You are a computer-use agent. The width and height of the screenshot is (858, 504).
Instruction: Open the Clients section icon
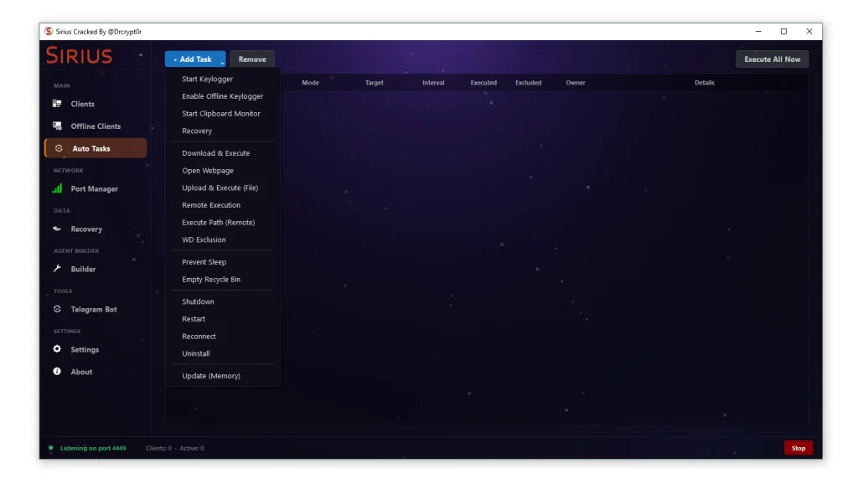(57, 104)
